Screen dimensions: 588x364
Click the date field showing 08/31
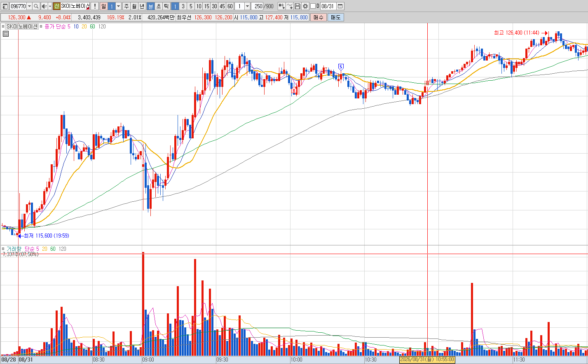328,6
